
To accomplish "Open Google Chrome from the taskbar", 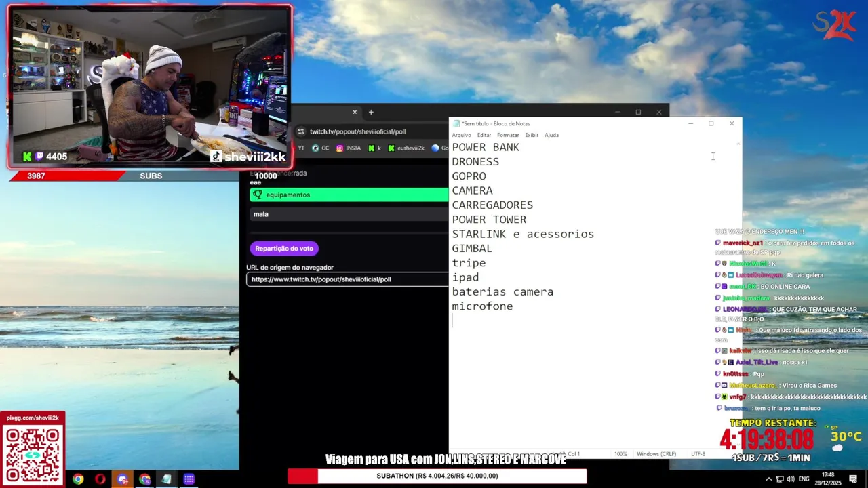I will (78, 479).
